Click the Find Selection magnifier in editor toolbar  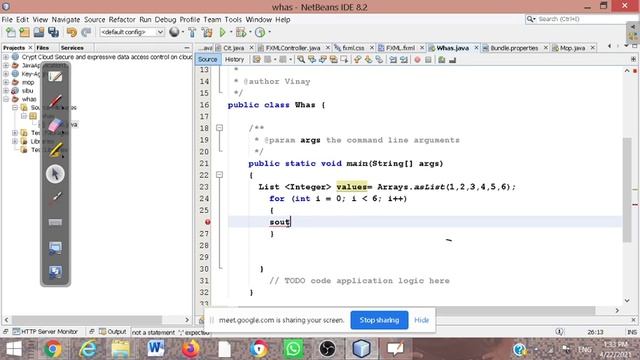301,60
